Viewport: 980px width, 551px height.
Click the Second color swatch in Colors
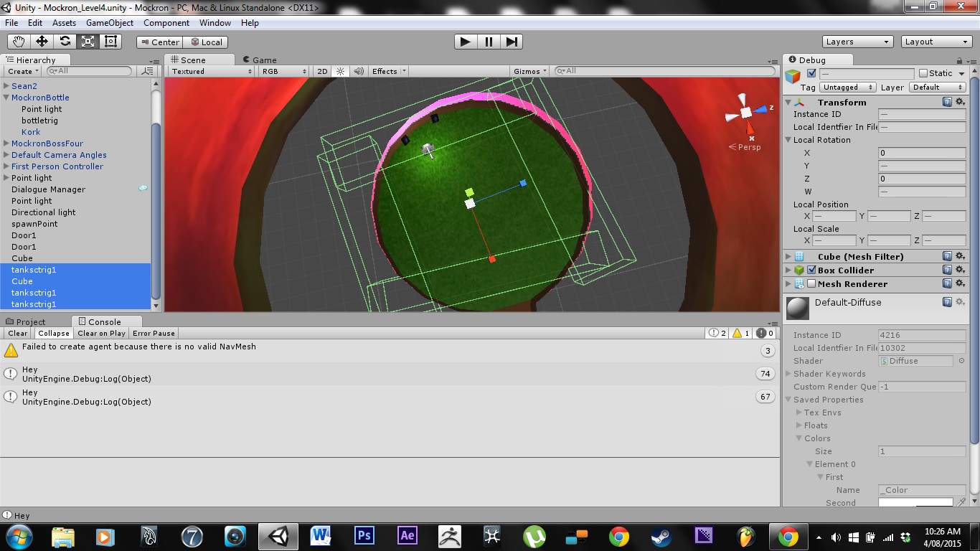click(915, 502)
